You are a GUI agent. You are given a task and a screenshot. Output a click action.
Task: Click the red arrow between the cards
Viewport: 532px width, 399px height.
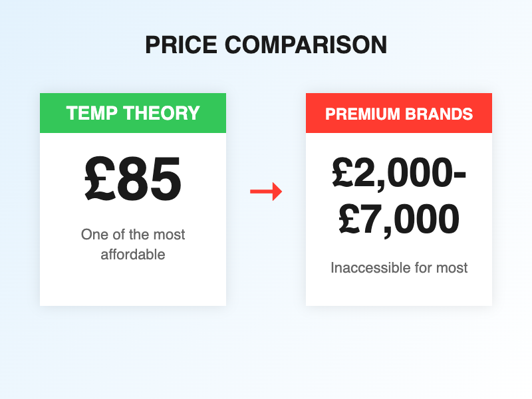[x=266, y=192]
